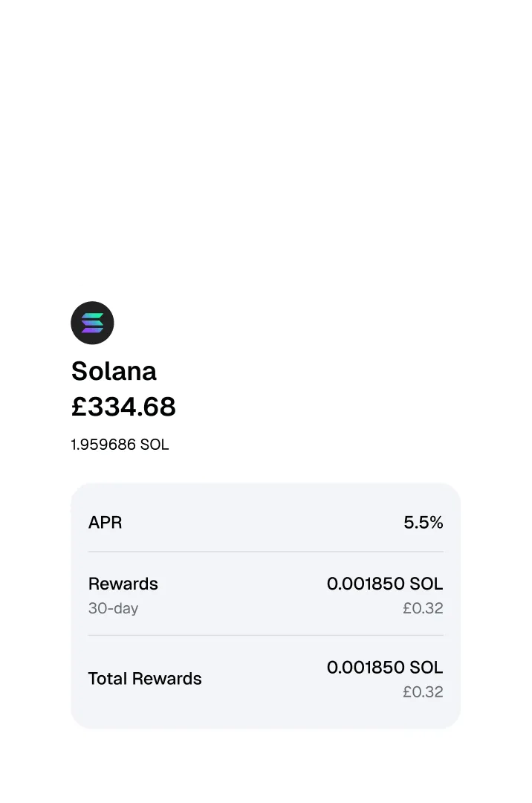This screenshot has width=532, height=803.
Task: Click the Total Rewards label
Action: pos(145,679)
